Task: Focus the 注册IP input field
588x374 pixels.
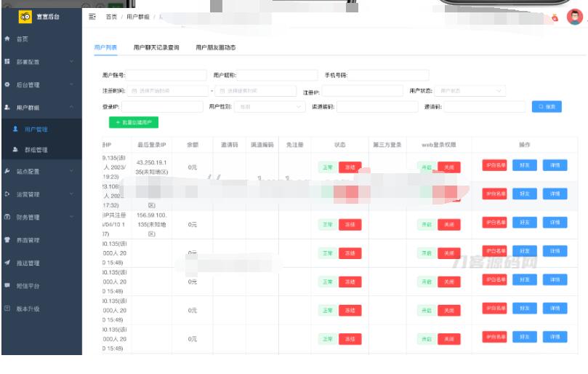Action: [362, 91]
